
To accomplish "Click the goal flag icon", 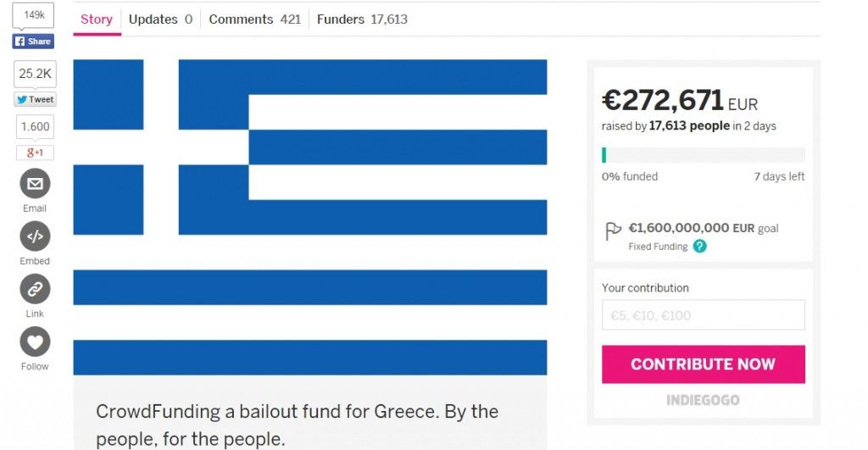I will click(613, 231).
